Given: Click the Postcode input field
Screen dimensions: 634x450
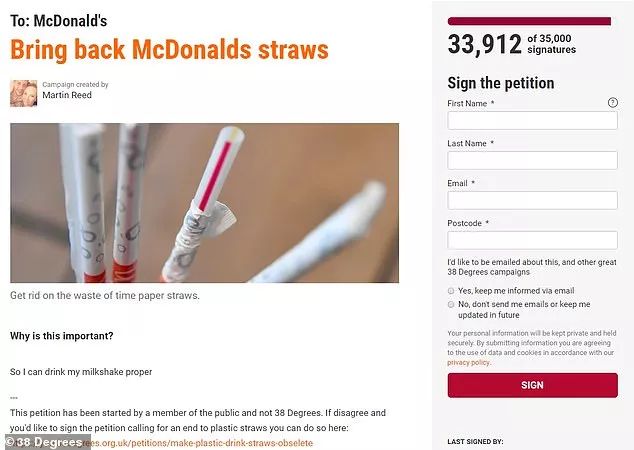Looking at the screenshot, I should pos(532,241).
